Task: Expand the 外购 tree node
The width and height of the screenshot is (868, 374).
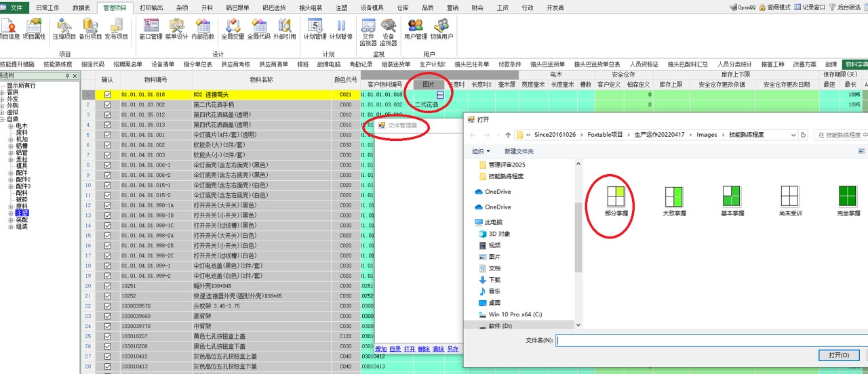Action: click(x=3, y=106)
